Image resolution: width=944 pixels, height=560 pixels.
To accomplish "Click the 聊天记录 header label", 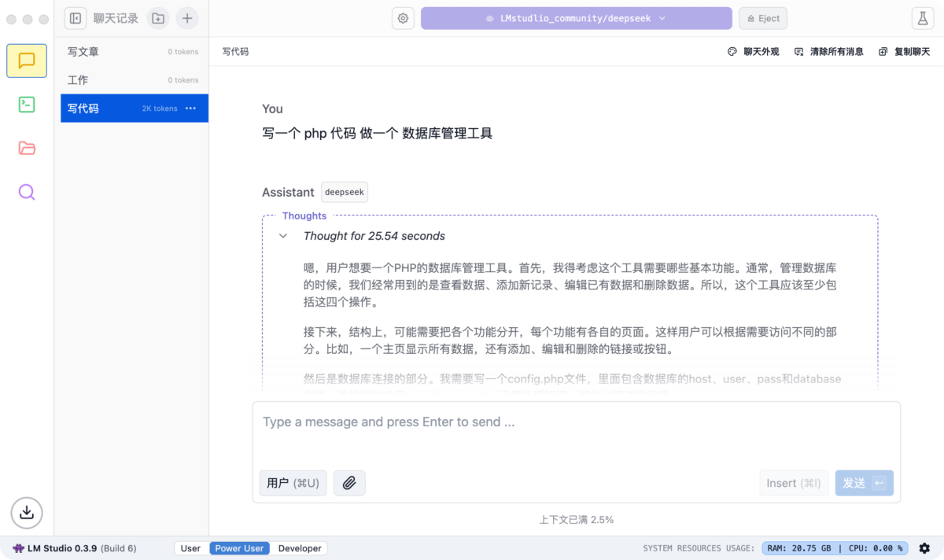I will tap(116, 18).
